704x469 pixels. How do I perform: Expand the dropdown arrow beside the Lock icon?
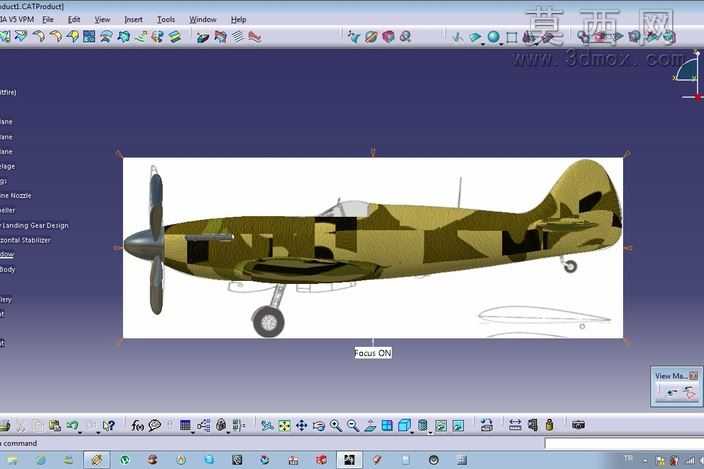click(228, 433)
